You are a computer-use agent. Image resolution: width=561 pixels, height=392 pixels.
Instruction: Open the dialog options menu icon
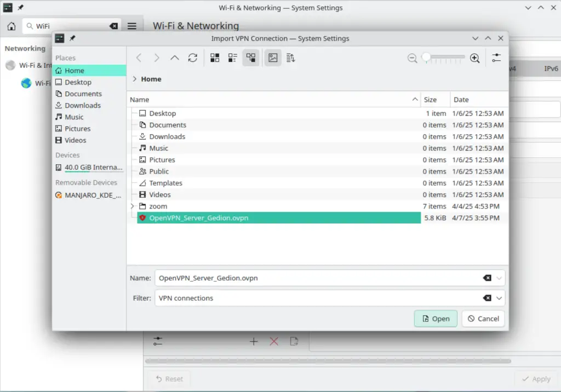coord(497,57)
